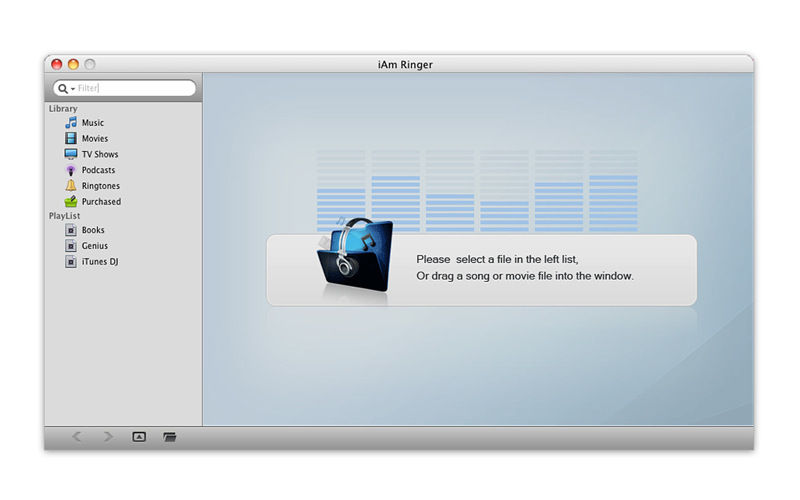The width and height of the screenshot is (800, 500).
Task: Click the Music note icon in Library
Action: click(71, 122)
